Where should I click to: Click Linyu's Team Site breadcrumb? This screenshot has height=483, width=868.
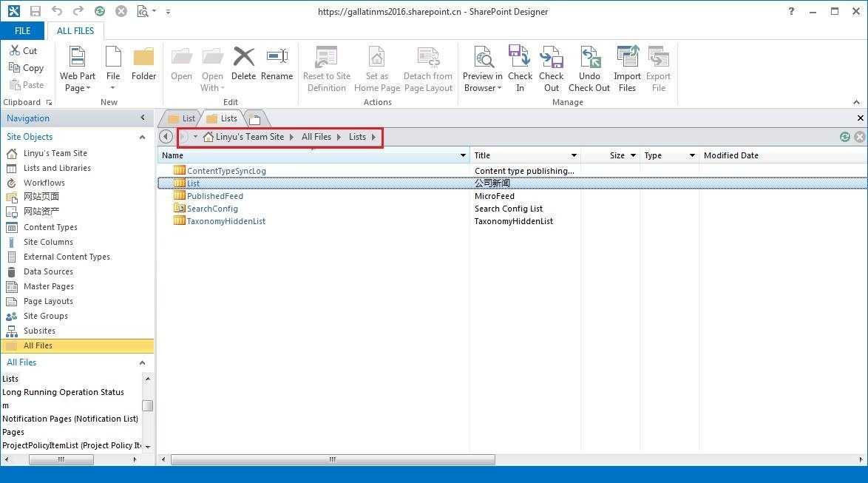[x=250, y=137]
